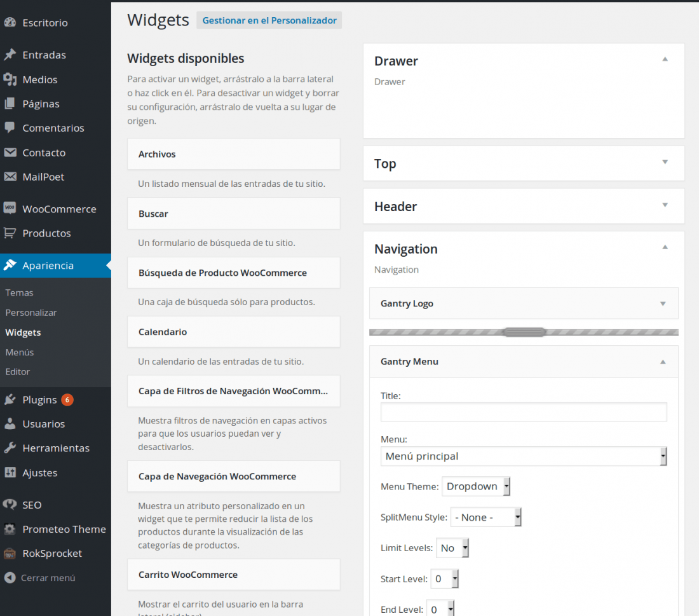Select Widgets in Apariencia submenu
This screenshot has width=699, height=616.
click(x=23, y=332)
